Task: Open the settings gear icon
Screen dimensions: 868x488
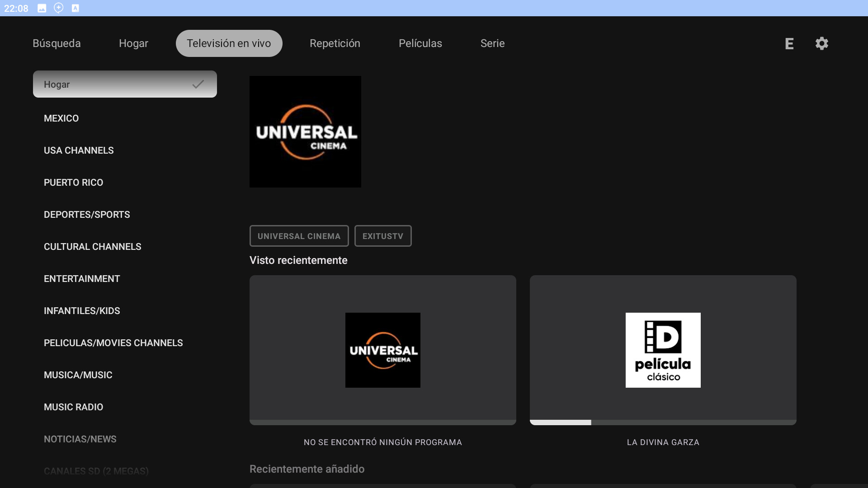Action: coord(821,43)
